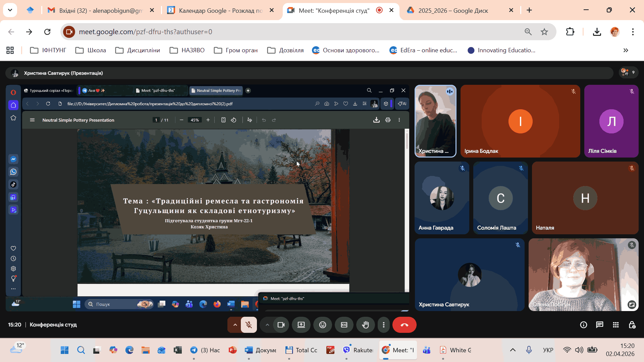
Task: Click the red leave call button
Action: click(x=404, y=325)
